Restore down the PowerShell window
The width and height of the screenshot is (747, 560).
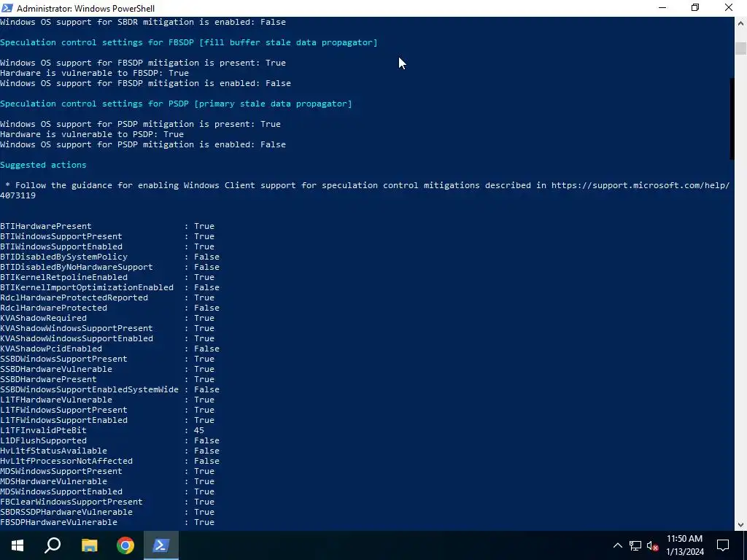coord(695,8)
